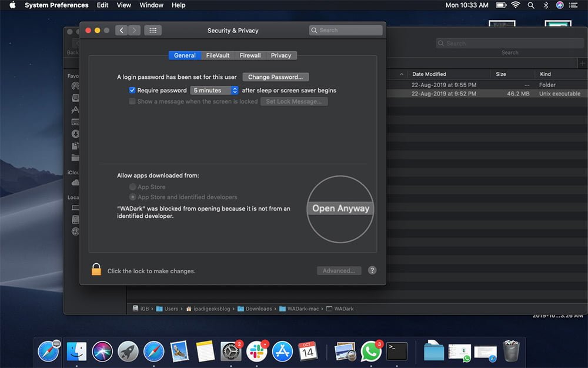Open Launchpad rocket icon in dock
588x368 pixels.
(128, 352)
